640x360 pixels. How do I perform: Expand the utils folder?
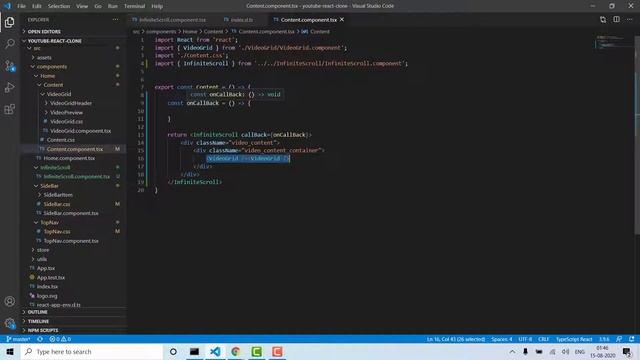point(42,259)
